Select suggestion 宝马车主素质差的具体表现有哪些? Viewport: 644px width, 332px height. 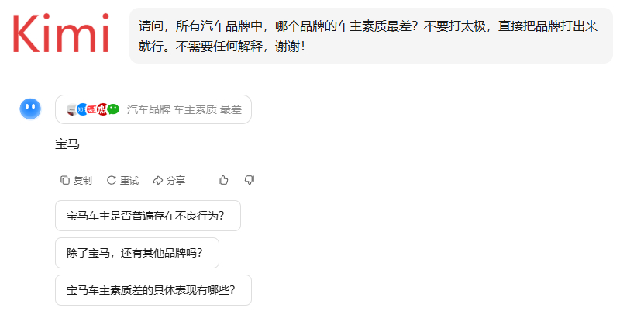[x=153, y=290]
